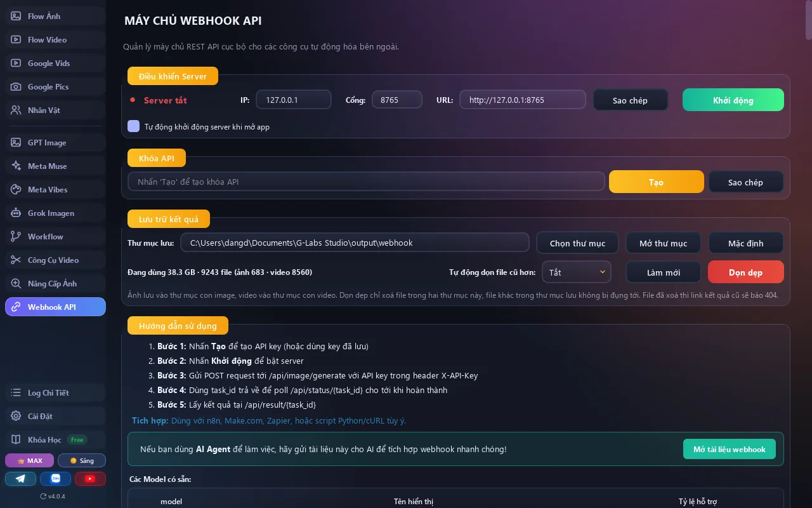Image resolution: width=812 pixels, height=508 pixels.
Task: Open Mở tài liệu webhook document
Action: 730,449
